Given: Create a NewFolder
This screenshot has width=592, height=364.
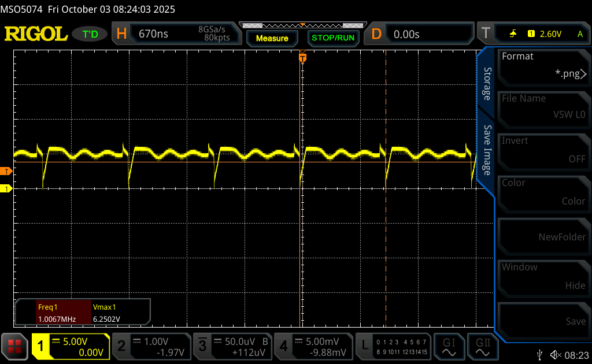Looking at the screenshot, I should coord(543,236).
